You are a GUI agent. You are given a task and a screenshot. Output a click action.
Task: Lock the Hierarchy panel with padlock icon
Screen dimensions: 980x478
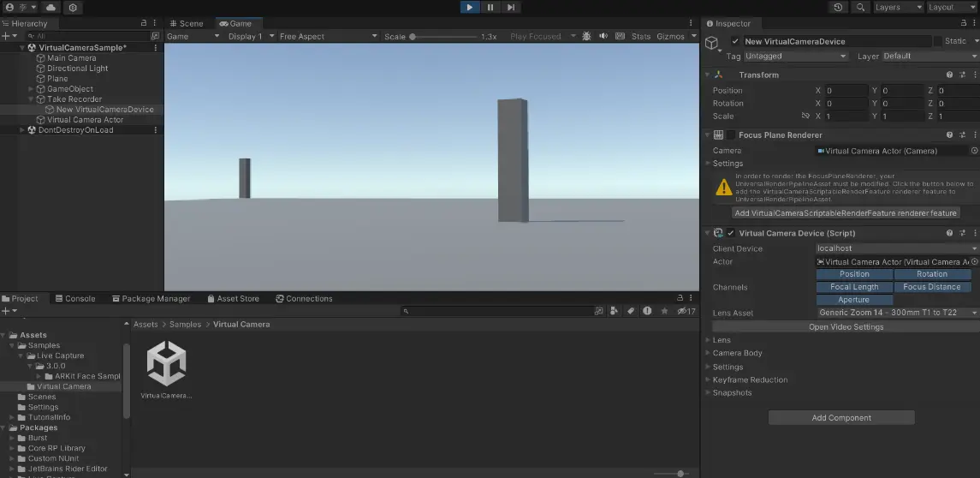(144, 23)
